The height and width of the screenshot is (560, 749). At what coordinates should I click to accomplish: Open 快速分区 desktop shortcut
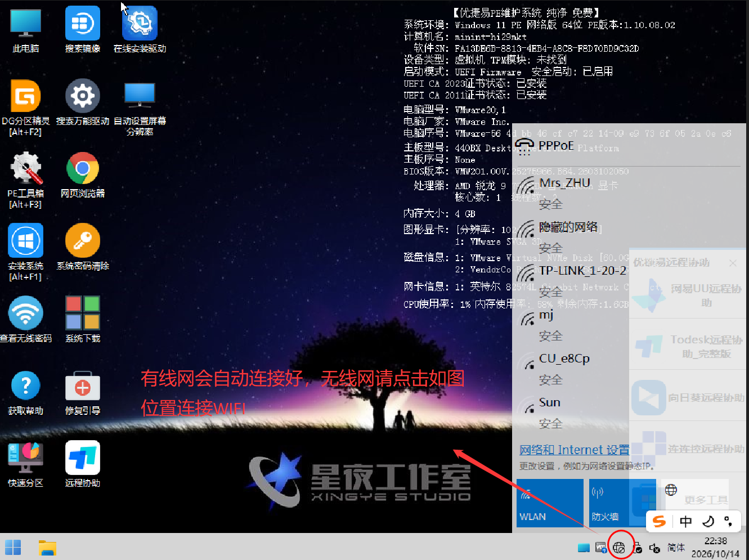pyautogui.click(x=26, y=464)
